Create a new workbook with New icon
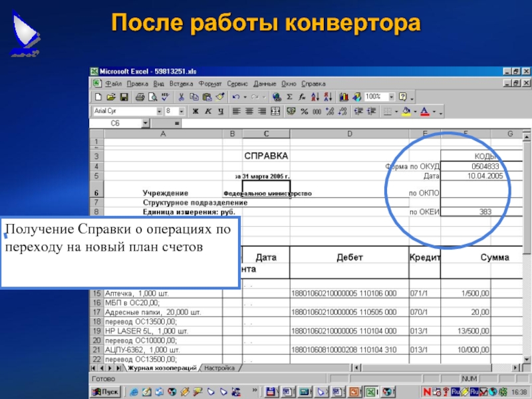Viewport: 532px width, 399px height. click(98, 97)
